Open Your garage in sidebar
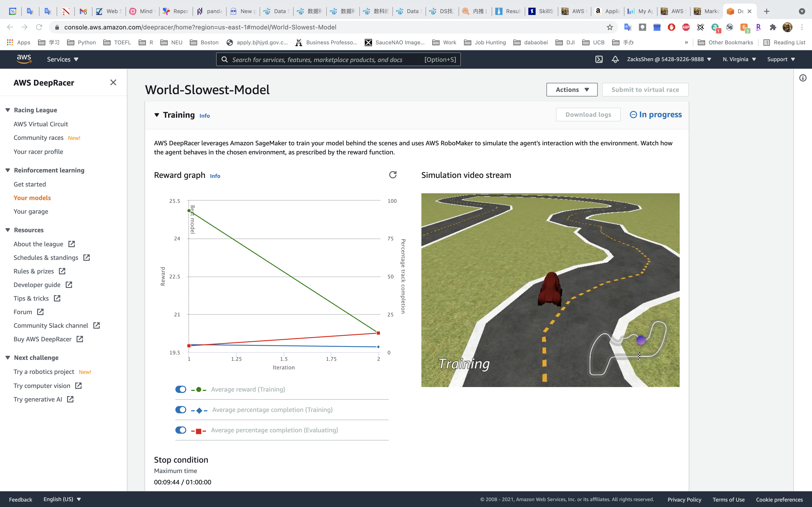Viewport: 812px width, 507px height. (31, 212)
